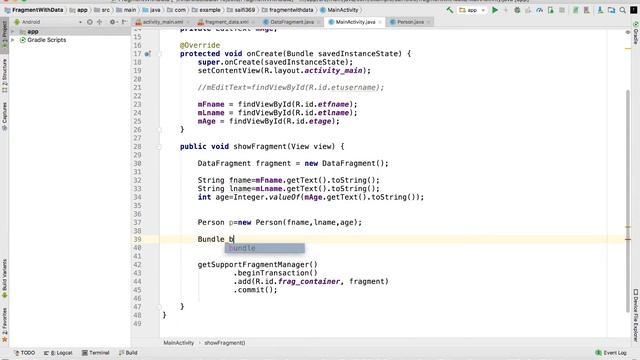Open the Build Variants tool window
640x360 pixels.
(x=4, y=278)
